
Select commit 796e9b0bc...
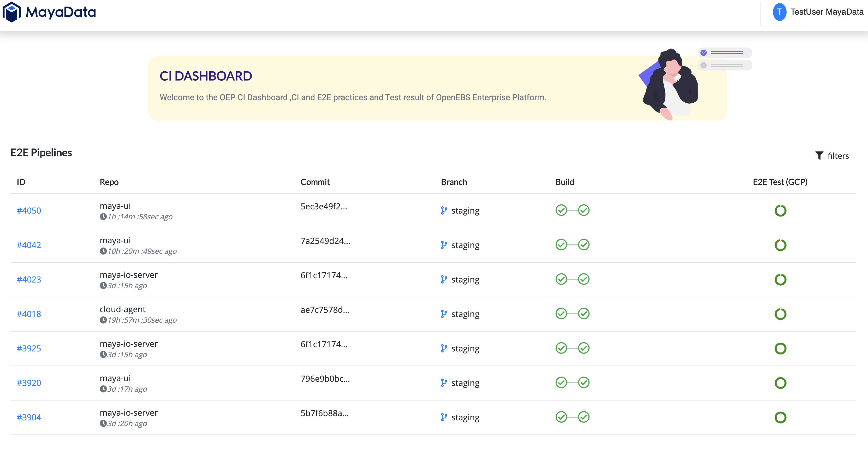click(x=325, y=379)
